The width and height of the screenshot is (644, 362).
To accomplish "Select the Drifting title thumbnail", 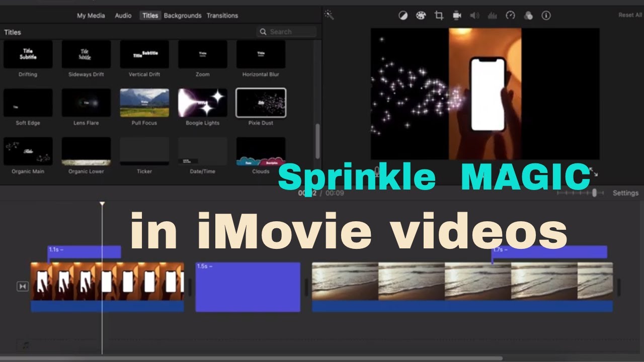I will (x=28, y=54).
